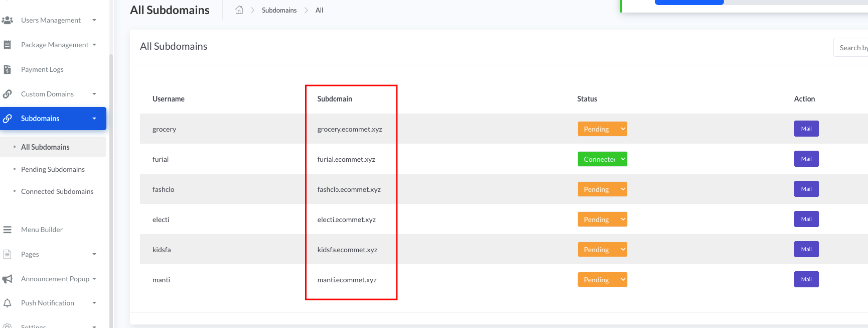Screen dimensions: 868x328
Task: Click the home icon in breadcrumb
Action: [239, 10]
